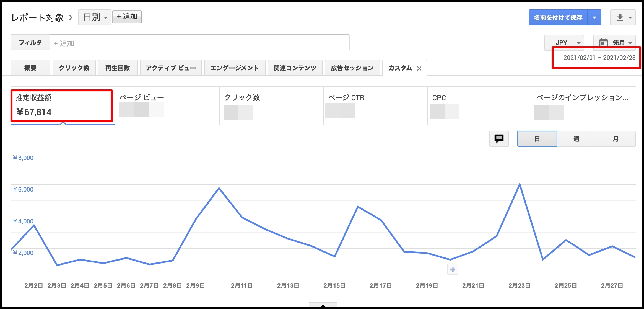The height and width of the screenshot is (309, 644).
Task: Click the calendar icon beside 先月
Action: 603,43
